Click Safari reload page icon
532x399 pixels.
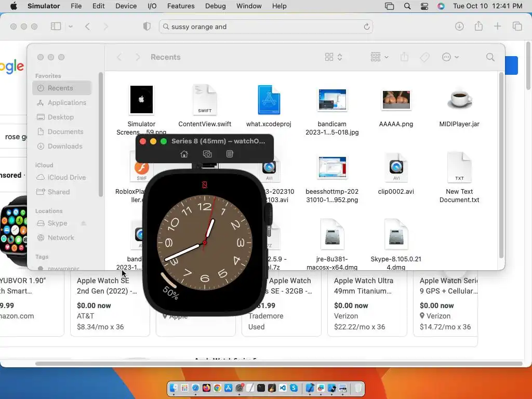tap(366, 27)
